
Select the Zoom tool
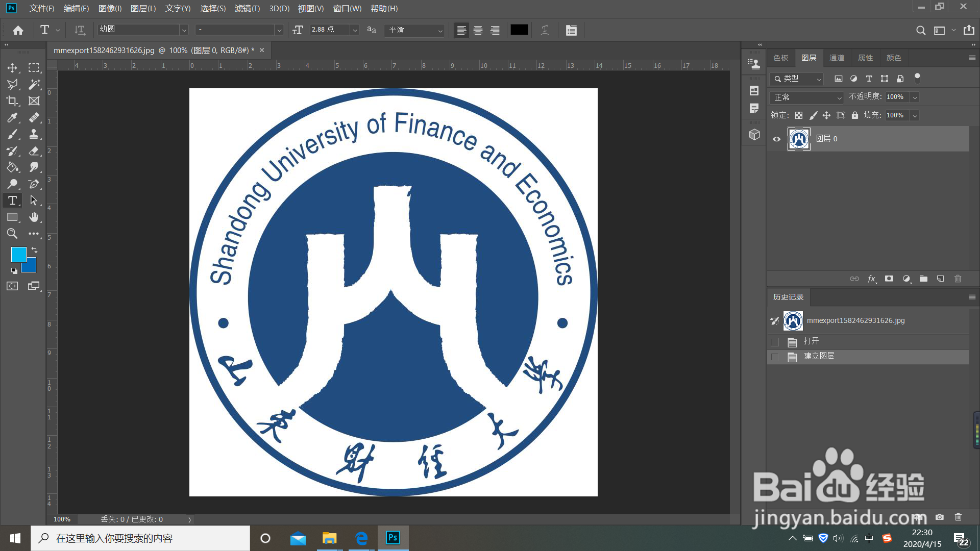(x=12, y=234)
